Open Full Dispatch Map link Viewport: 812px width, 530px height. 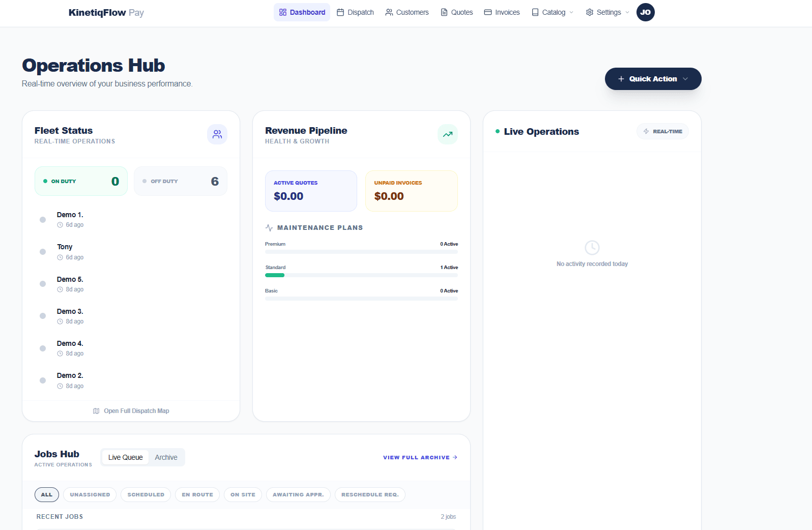(x=131, y=411)
